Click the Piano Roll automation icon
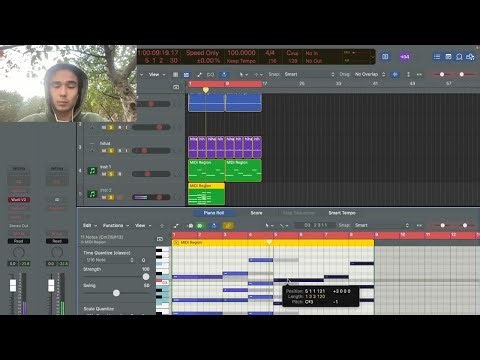This screenshot has width=480, height=360. 176,226
